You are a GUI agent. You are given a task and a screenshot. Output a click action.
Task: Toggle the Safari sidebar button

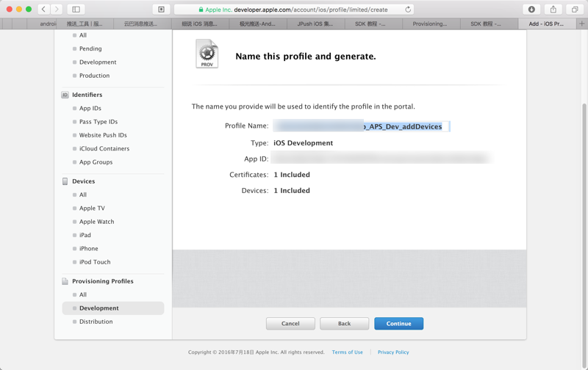[76, 10]
